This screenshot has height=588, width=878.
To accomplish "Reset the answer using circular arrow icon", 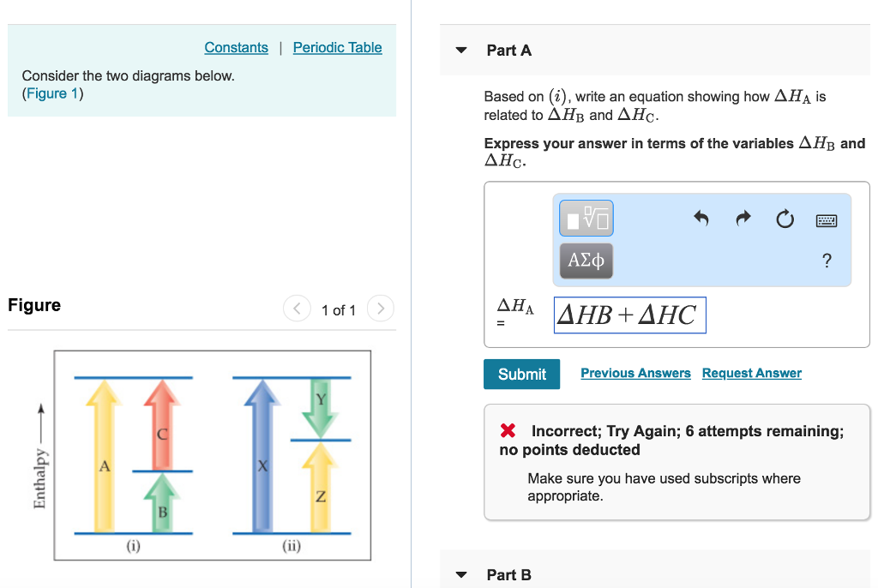I will click(x=785, y=219).
